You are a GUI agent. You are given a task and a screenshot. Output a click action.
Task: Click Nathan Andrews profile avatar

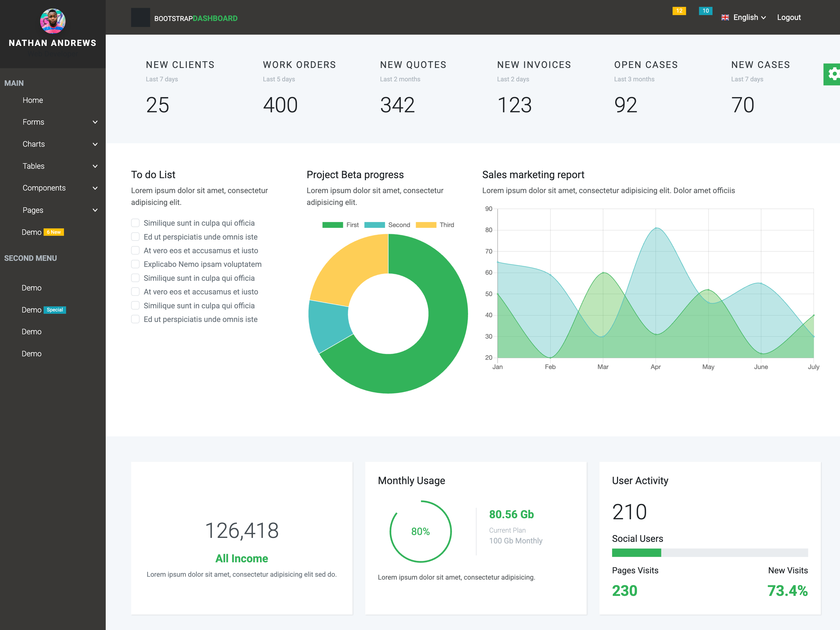[x=53, y=21]
